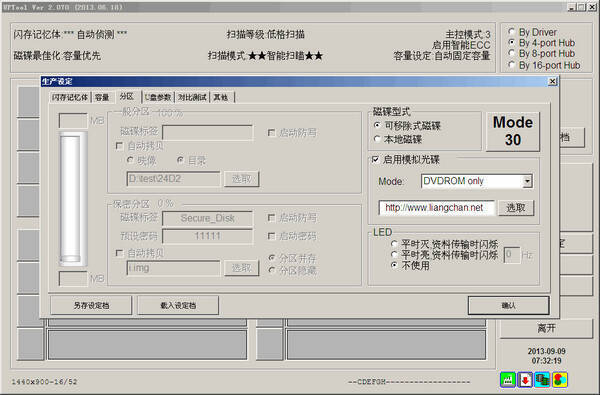Click the 离开 button in main window
This screenshot has height=395, width=600.
pos(546,328)
